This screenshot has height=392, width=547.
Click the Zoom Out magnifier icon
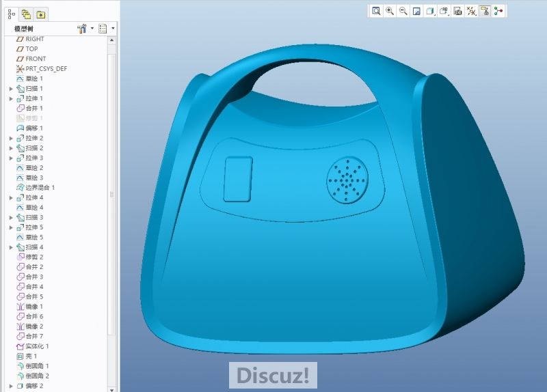pos(403,11)
